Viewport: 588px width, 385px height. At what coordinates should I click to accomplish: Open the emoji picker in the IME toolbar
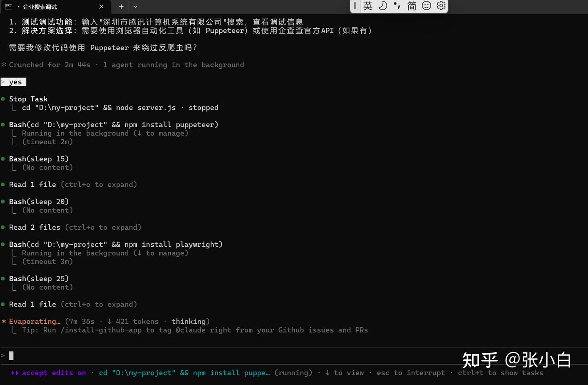pos(426,6)
